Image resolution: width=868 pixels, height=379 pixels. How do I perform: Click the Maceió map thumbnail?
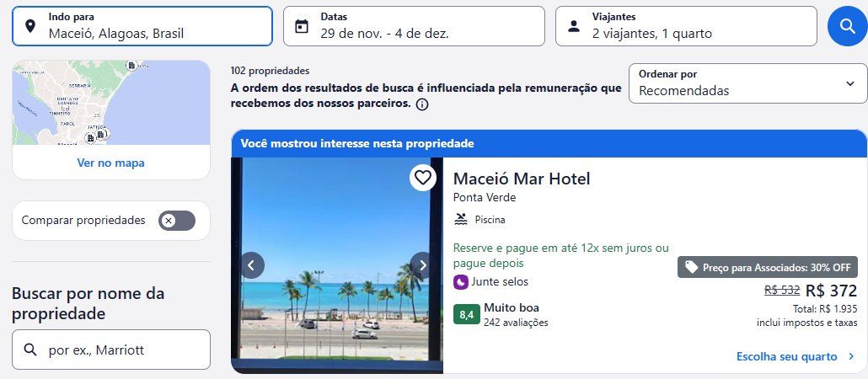coord(111,103)
